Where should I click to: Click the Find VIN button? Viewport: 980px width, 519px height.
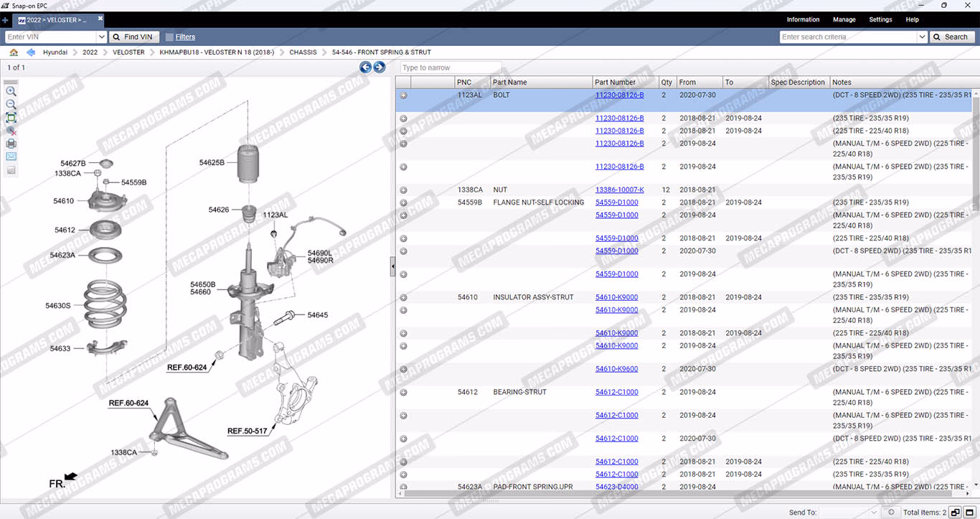(133, 37)
